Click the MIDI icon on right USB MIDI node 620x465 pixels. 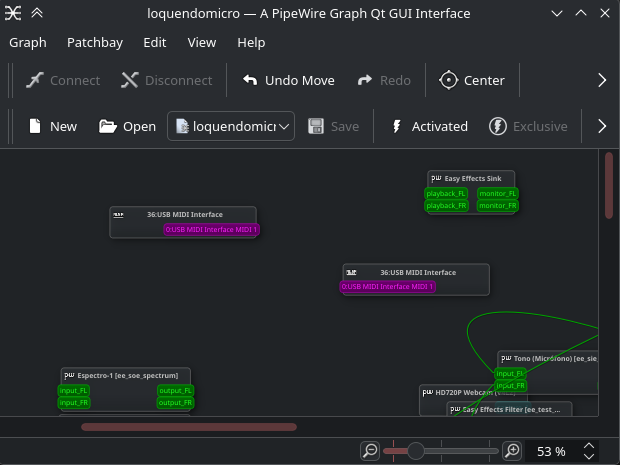tap(351, 272)
